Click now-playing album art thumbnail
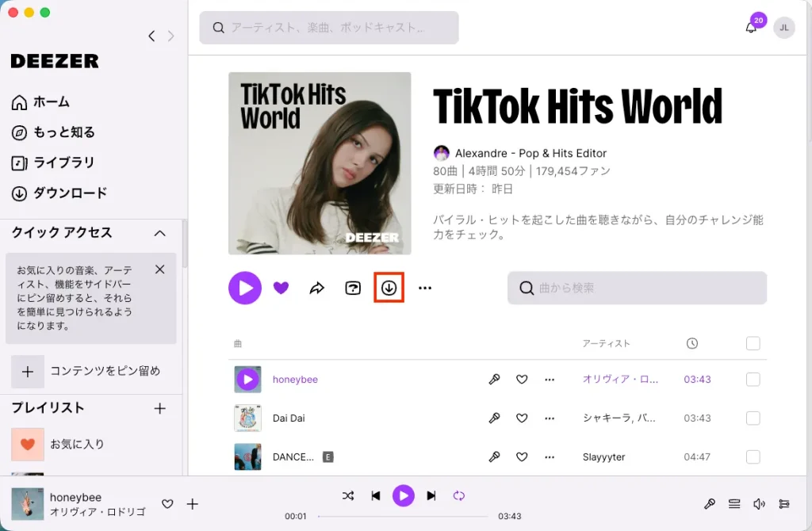This screenshot has width=812, height=531. click(x=28, y=503)
